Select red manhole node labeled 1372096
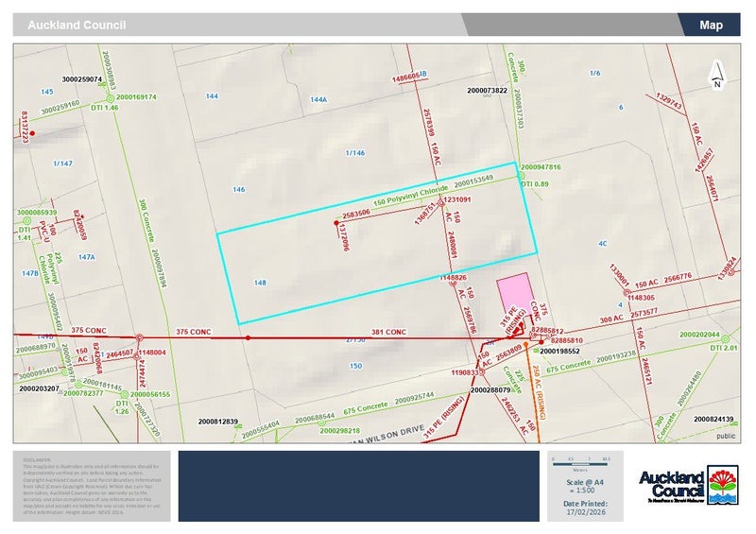This screenshot has width=756, height=534. pyautogui.click(x=335, y=224)
